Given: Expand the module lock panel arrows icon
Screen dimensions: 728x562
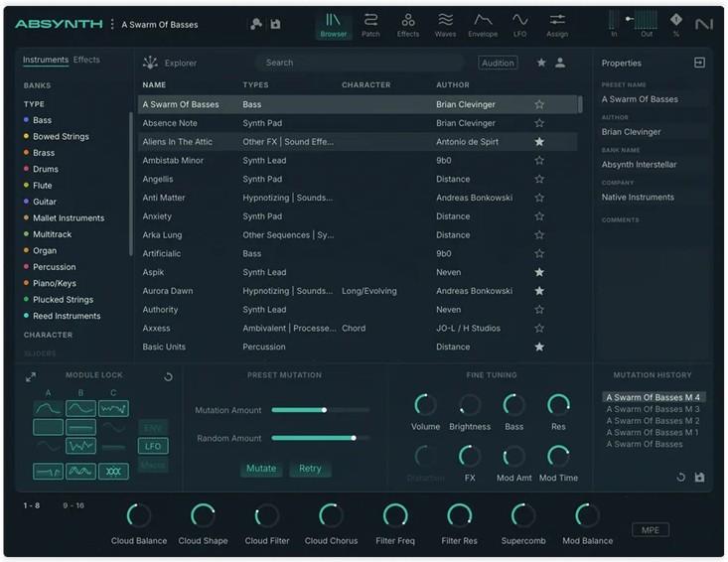Looking at the screenshot, I should (x=31, y=377).
